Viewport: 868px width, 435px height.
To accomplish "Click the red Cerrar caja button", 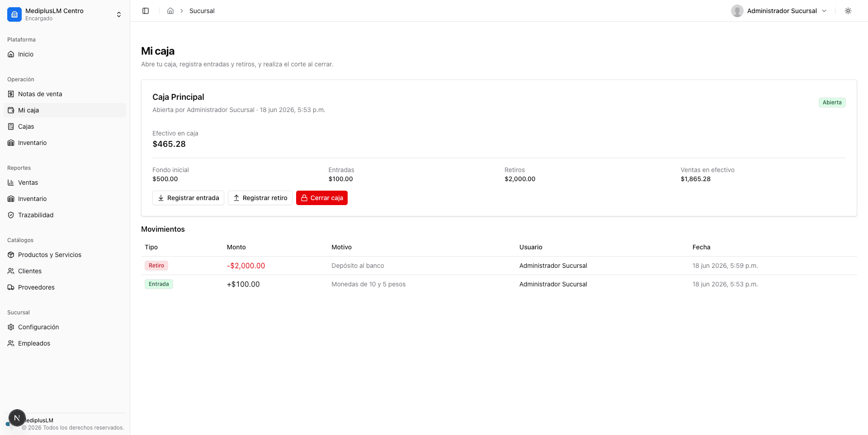I will click(x=322, y=198).
